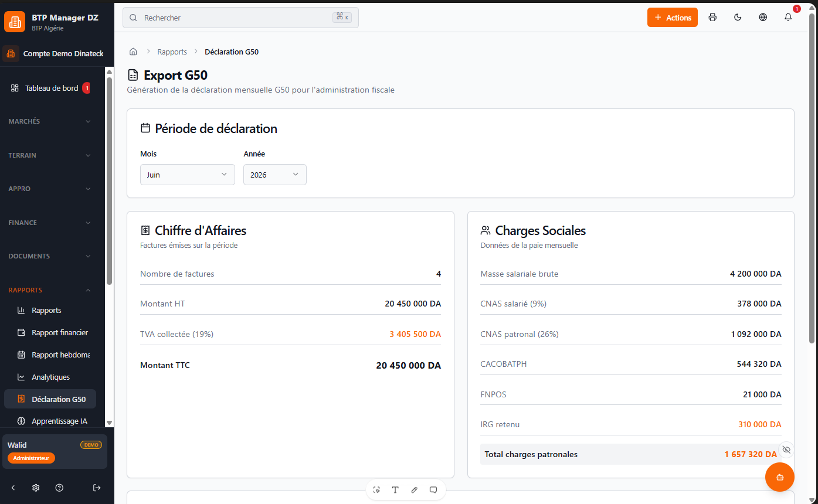Click the TVA collectée value 3 405 500 DA
The height and width of the screenshot is (504, 818).
point(415,334)
